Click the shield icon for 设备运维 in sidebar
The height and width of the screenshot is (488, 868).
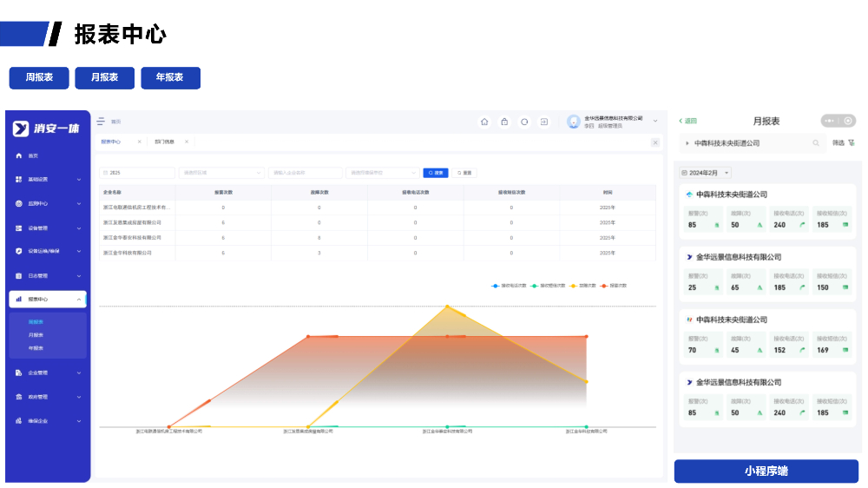[19, 251]
